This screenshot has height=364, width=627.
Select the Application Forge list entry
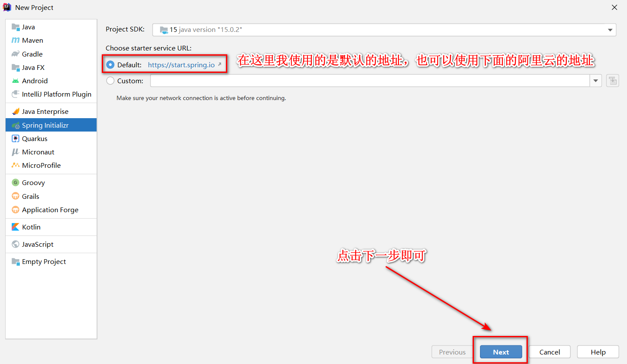(x=51, y=210)
